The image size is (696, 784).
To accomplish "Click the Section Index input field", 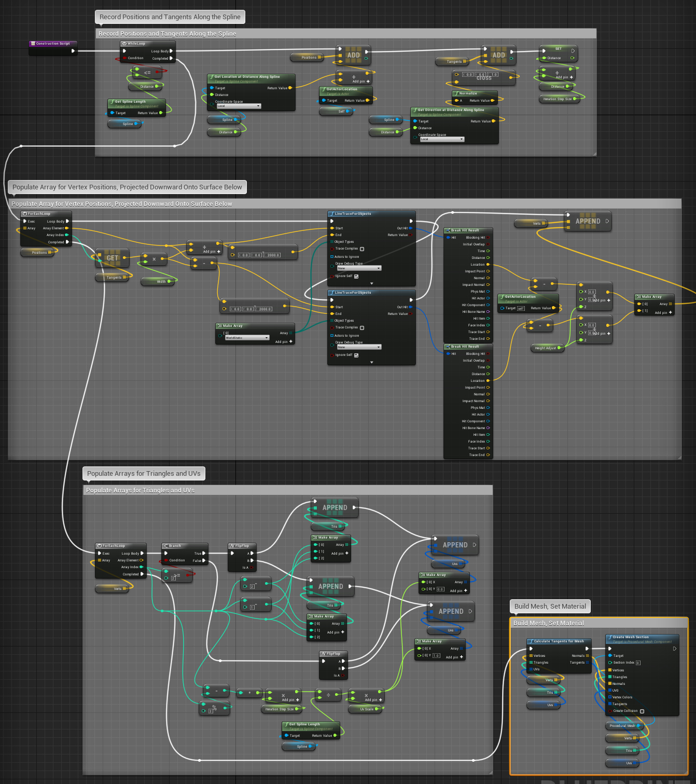I will [x=638, y=663].
